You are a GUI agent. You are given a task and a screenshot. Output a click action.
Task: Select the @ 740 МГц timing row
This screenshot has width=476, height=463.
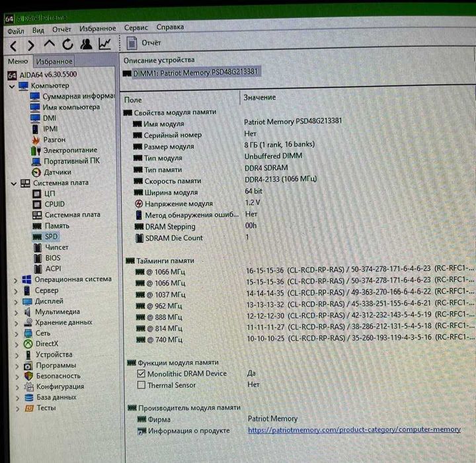point(305,339)
